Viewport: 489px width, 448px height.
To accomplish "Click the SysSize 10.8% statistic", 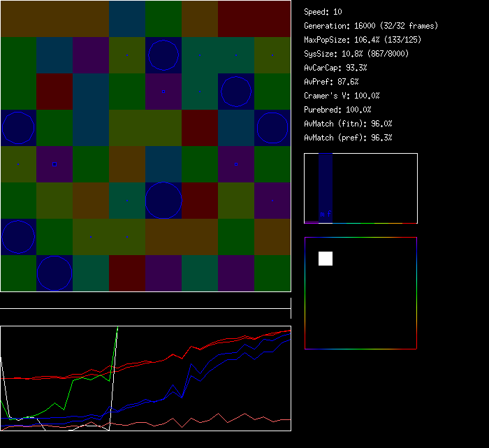I will 356,54.
